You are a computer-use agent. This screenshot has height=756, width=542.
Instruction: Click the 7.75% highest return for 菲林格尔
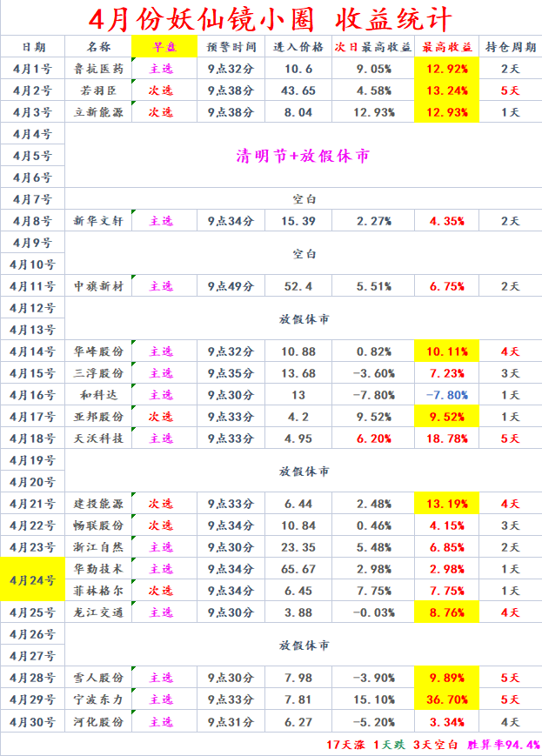click(x=447, y=591)
